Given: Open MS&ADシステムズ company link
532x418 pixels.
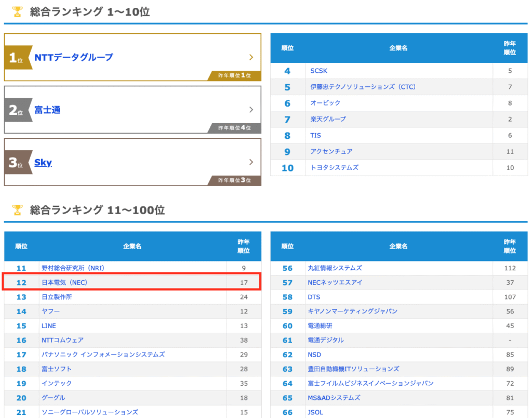Looking at the screenshot, I should click(x=334, y=398).
